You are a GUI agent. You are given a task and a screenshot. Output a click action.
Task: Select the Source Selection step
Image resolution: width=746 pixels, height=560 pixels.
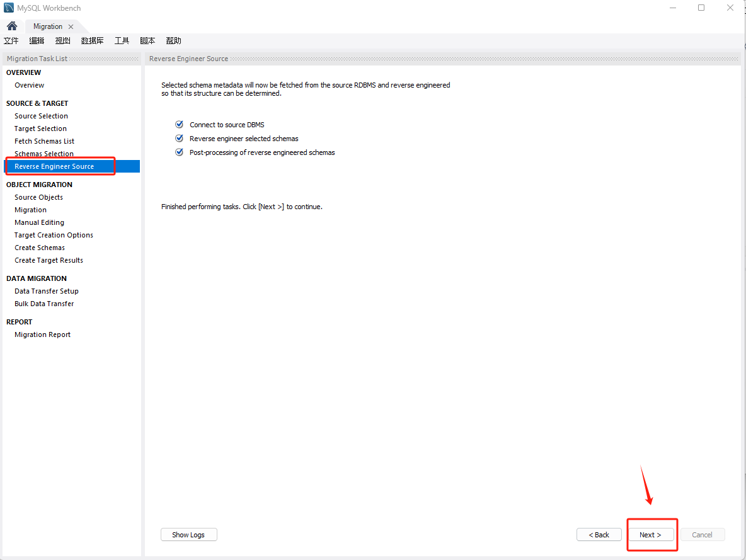[x=41, y=116]
